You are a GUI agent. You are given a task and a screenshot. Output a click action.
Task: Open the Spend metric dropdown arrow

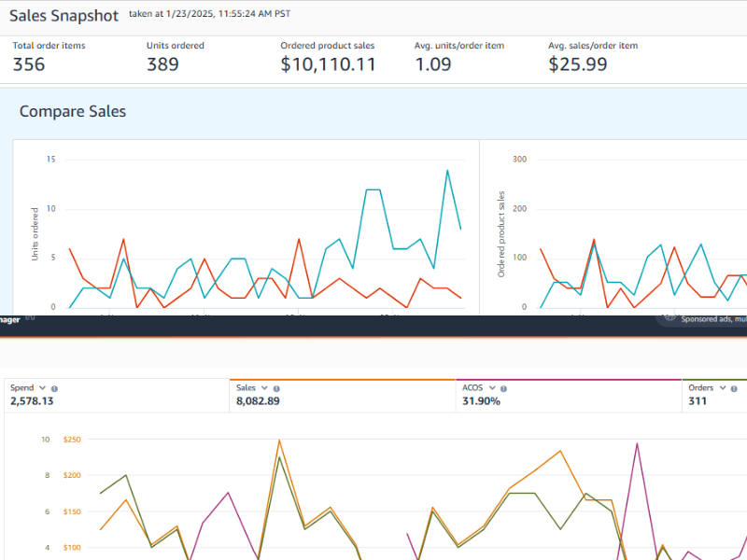(42, 388)
